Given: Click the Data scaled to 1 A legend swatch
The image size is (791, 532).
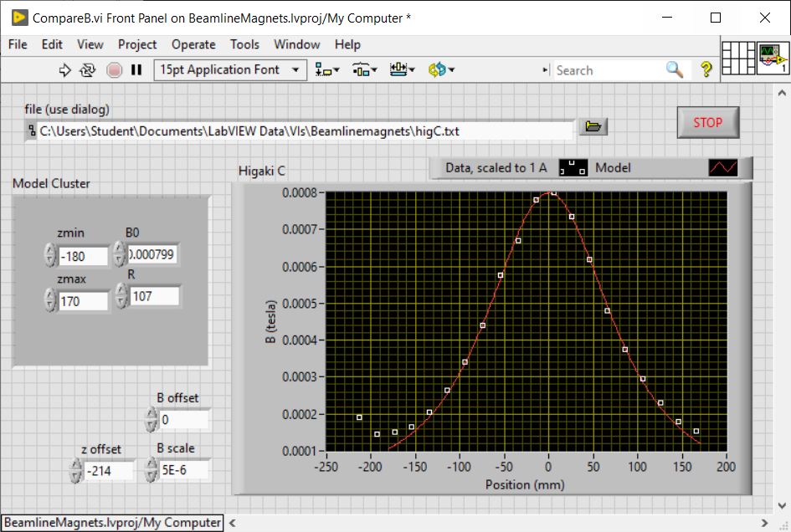Looking at the screenshot, I should point(573,168).
